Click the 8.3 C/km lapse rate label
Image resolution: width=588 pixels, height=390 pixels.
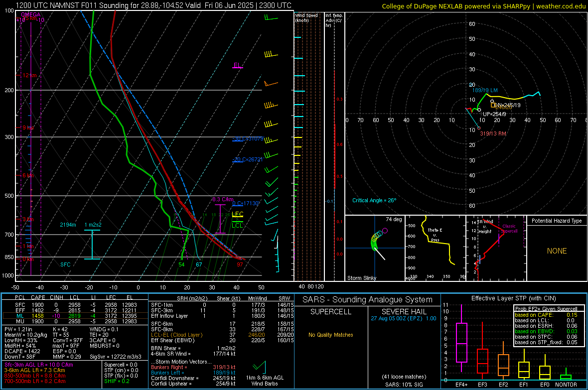223,199
